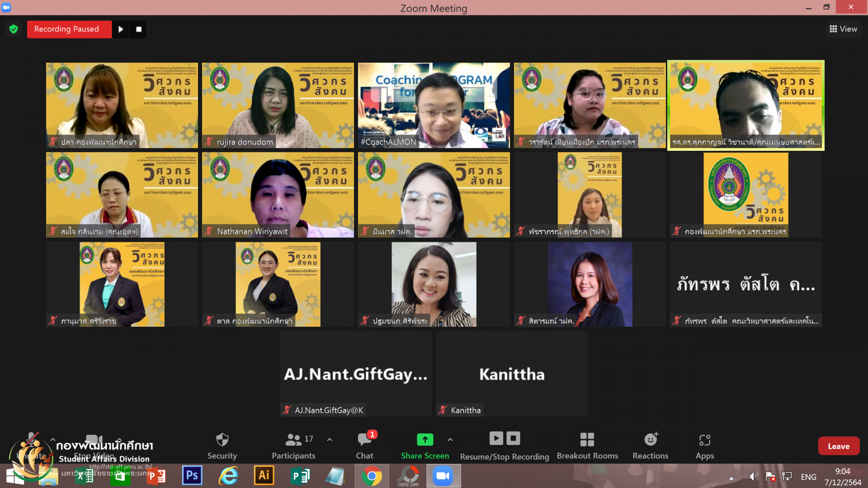Select the #CoachALMON video tile

pos(434,105)
